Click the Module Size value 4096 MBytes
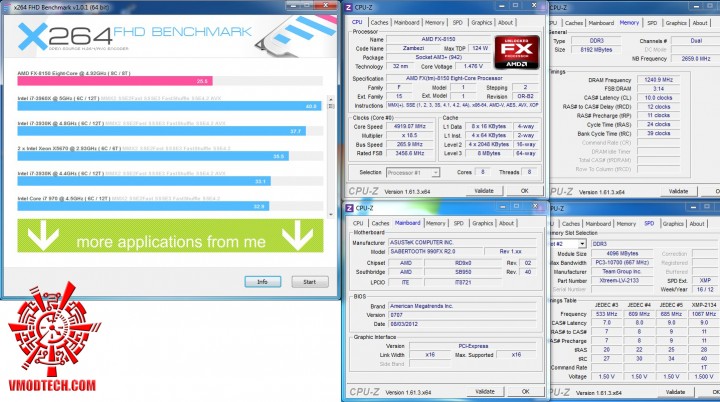The width and height of the screenshot is (720, 402). 622,254
